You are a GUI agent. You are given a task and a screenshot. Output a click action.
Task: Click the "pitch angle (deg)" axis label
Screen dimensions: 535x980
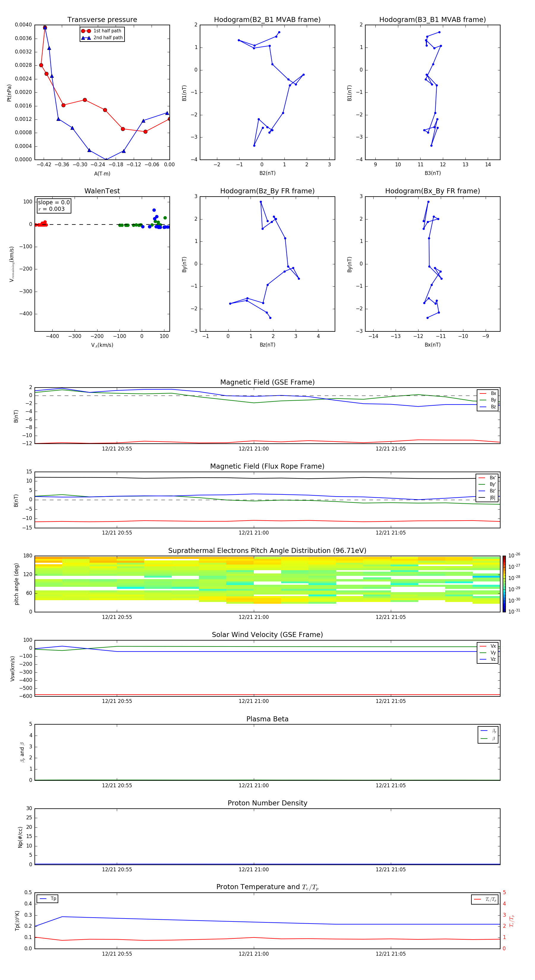click(16, 584)
